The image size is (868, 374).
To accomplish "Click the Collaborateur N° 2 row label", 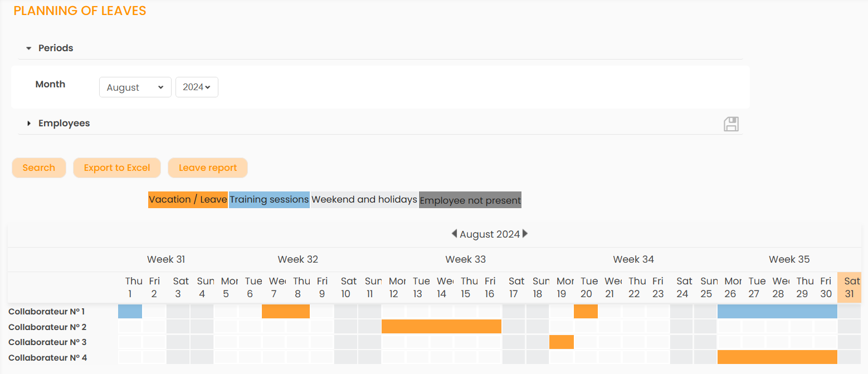I will coord(47,327).
